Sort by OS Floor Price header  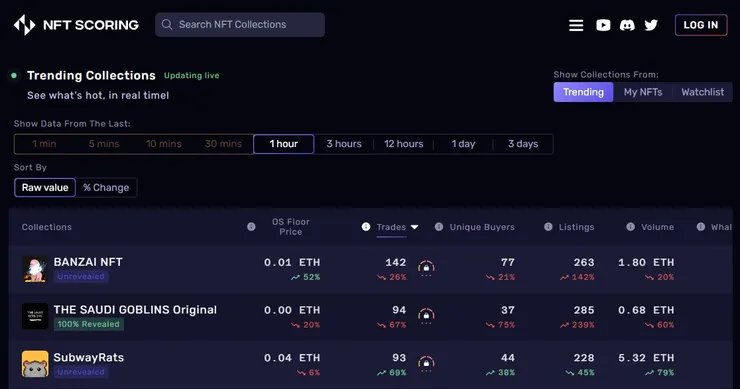pyautogui.click(x=291, y=227)
